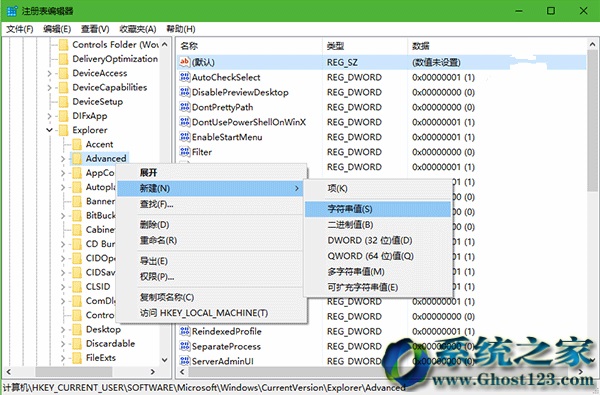
Task: Click the (默认) string value icon
Action: pos(185,62)
